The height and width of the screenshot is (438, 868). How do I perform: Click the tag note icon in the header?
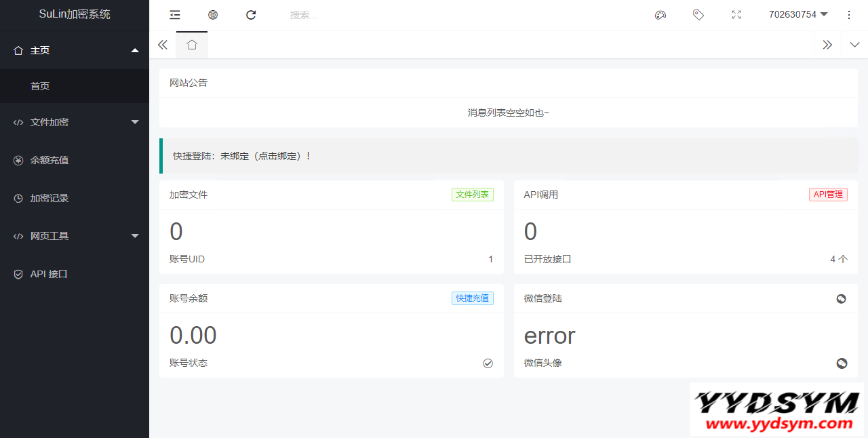tap(698, 15)
